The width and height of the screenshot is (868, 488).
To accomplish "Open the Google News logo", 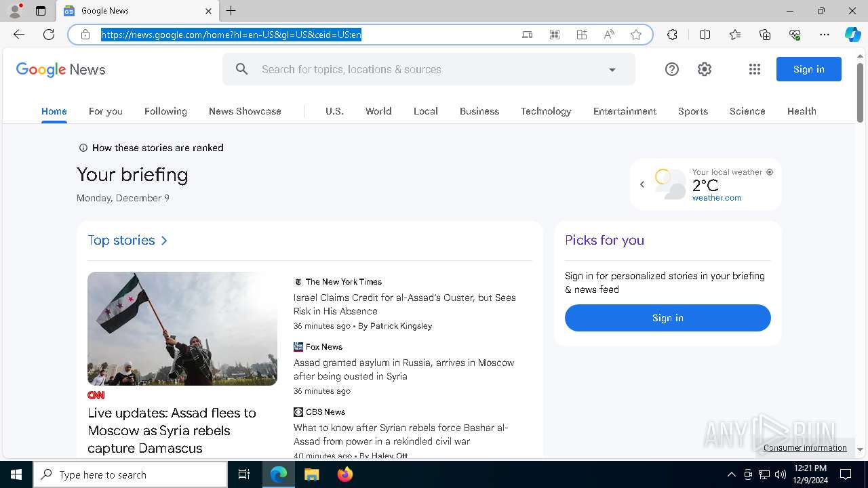I will coord(61,69).
